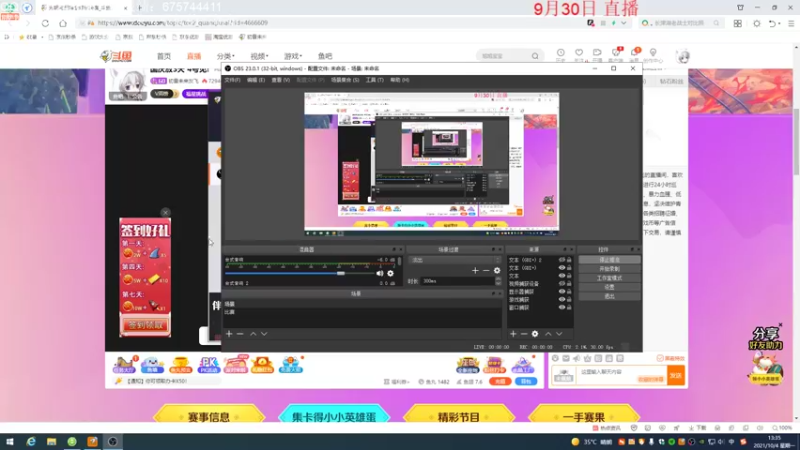This screenshot has width=800, height=450.
Task: Close the sign-in gift popup
Action: click(165, 212)
